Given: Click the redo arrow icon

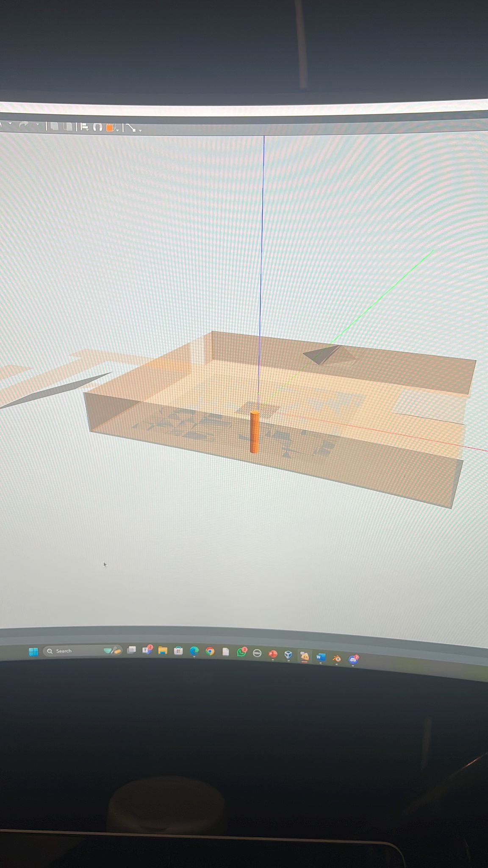Looking at the screenshot, I should click(24, 125).
